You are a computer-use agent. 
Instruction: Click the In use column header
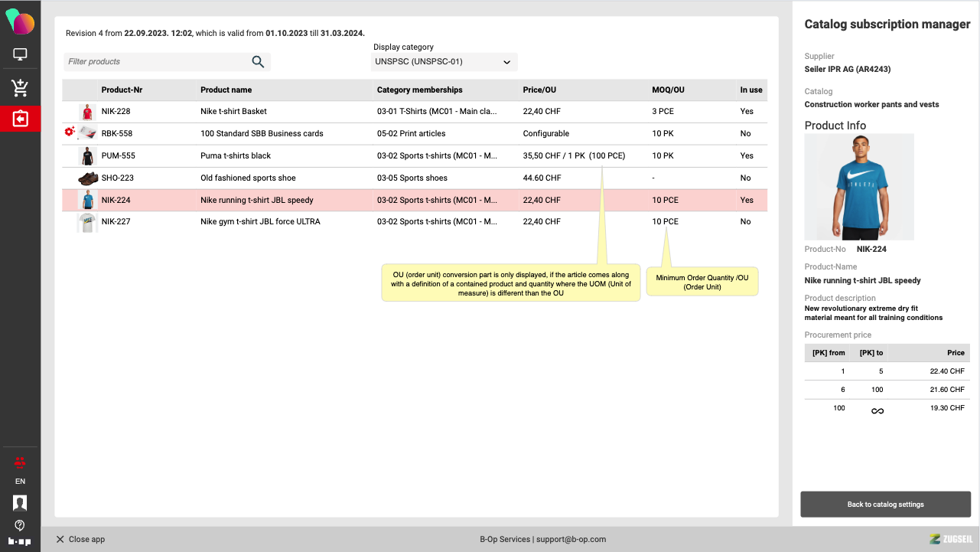tap(750, 90)
